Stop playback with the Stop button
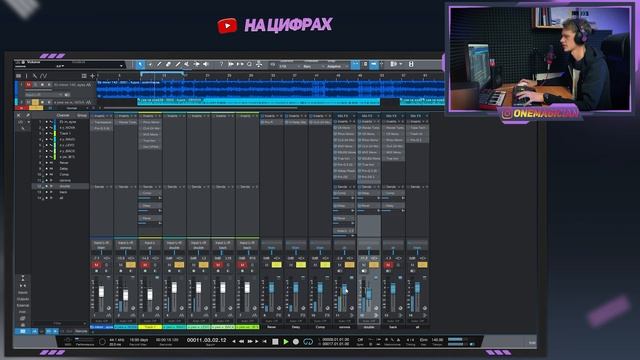The image size is (640, 360). 276,341
